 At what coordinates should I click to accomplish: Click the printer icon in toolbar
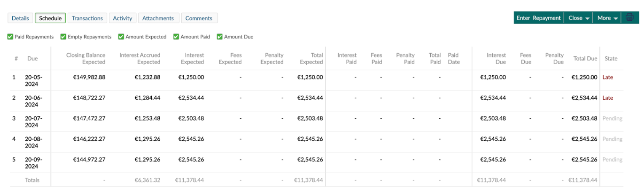(x=630, y=18)
